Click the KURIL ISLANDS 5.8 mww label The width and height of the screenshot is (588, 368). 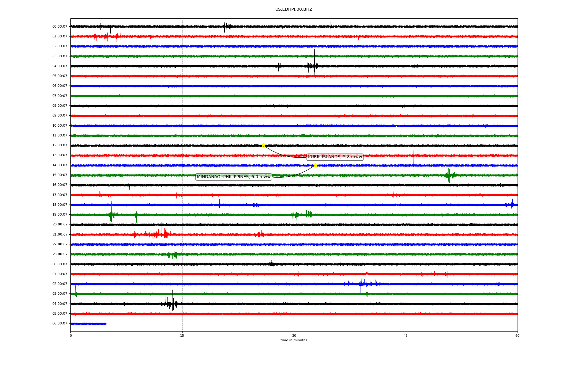click(x=335, y=157)
